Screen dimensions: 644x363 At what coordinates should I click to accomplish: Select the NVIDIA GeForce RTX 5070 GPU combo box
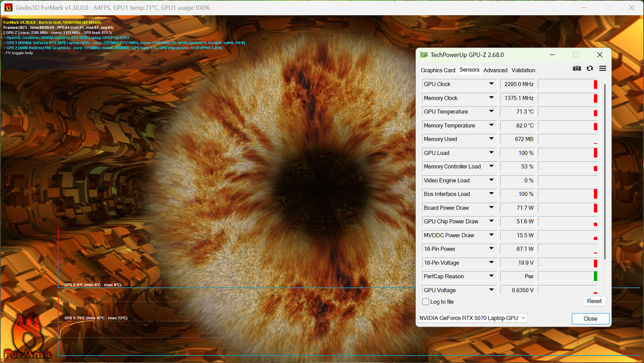pyautogui.click(x=473, y=318)
